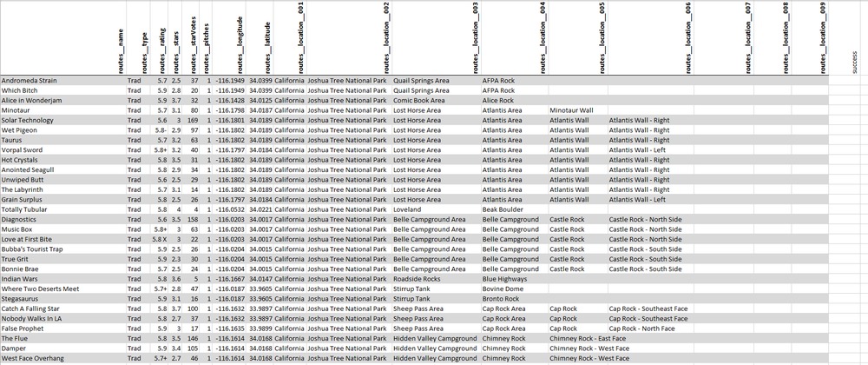
Task: Click the Diagnostics route cell
Action: click(x=63, y=220)
